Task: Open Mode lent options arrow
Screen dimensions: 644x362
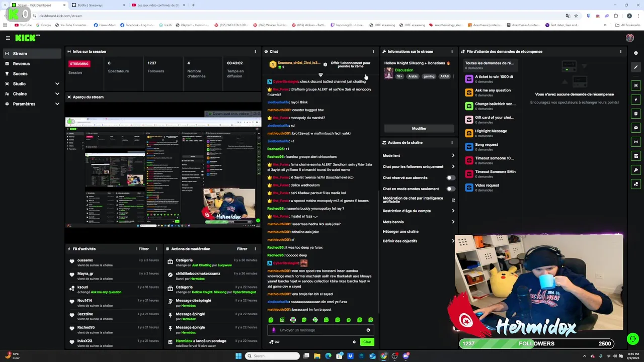Action: click(453, 155)
